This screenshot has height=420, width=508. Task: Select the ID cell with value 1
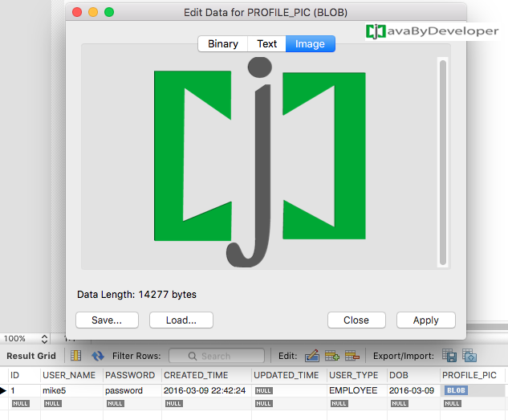tap(25, 390)
